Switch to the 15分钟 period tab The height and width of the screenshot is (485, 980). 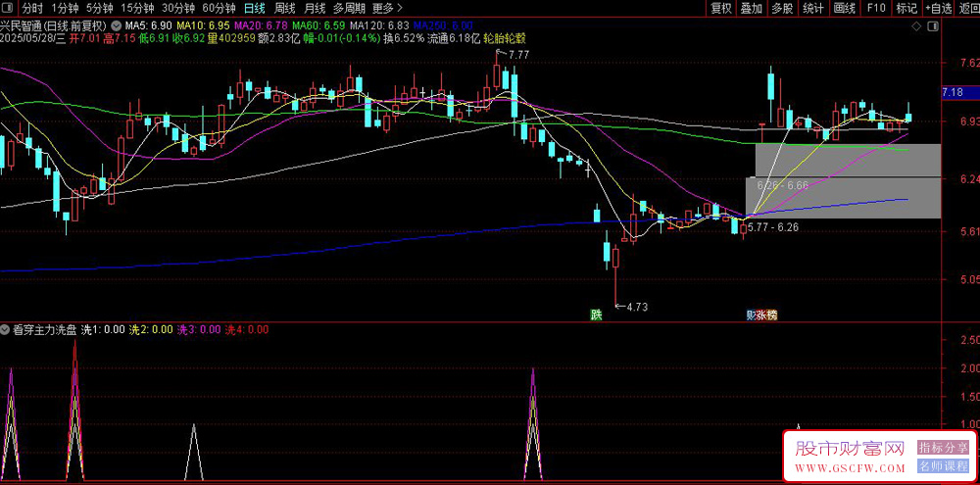point(137,8)
